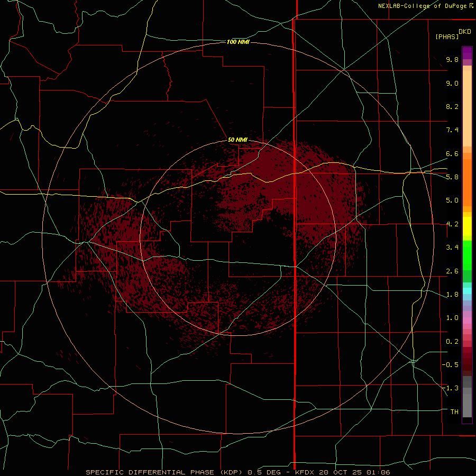Click the 7.4 value on the color scale

tap(452, 130)
